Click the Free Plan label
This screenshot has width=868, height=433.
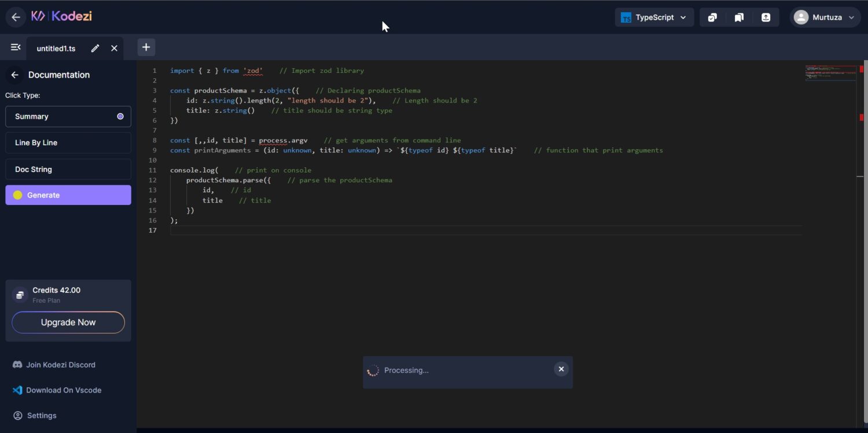tap(46, 300)
